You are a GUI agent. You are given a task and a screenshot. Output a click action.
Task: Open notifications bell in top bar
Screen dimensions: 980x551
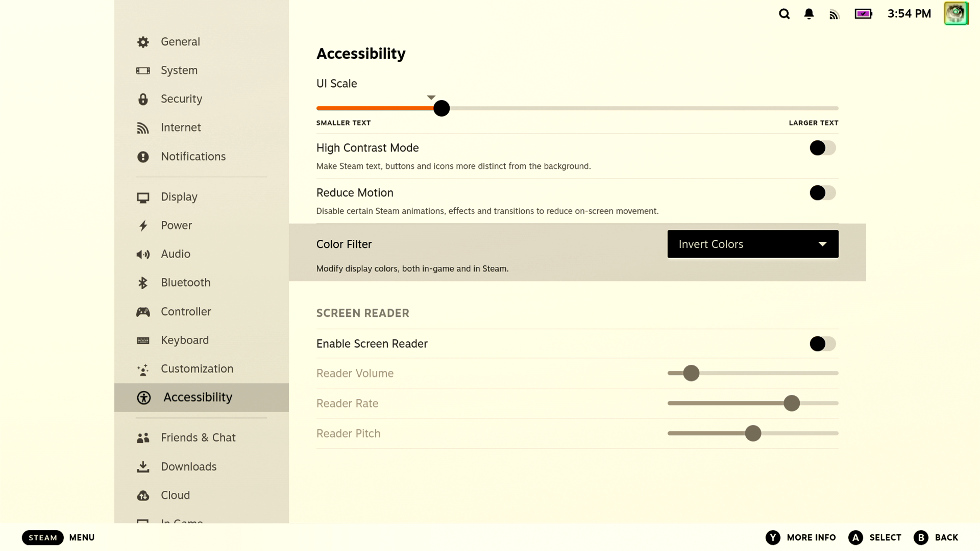[809, 14]
